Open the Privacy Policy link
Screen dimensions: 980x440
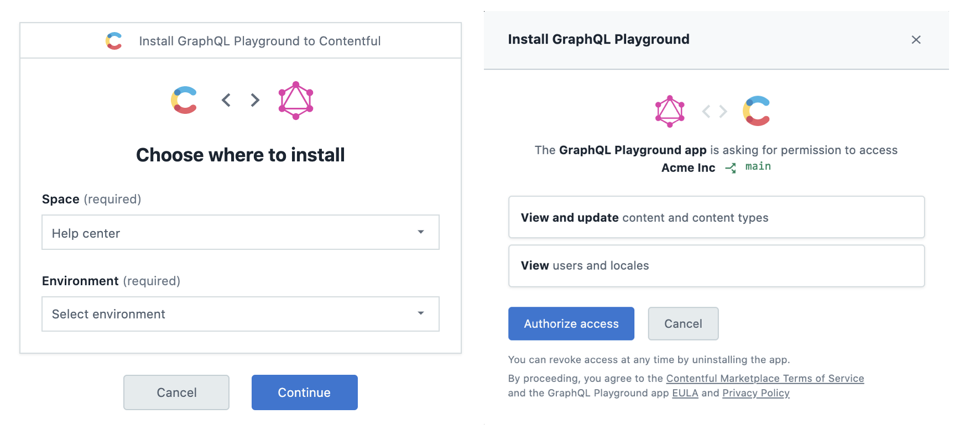click(x=756, y=393)
